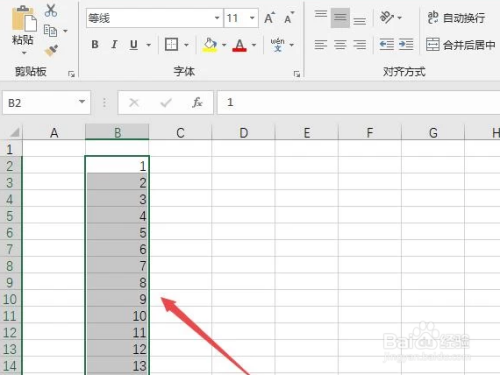Click the font size box showing 11
Screen dimensions: 500x375
click(236, 18)
